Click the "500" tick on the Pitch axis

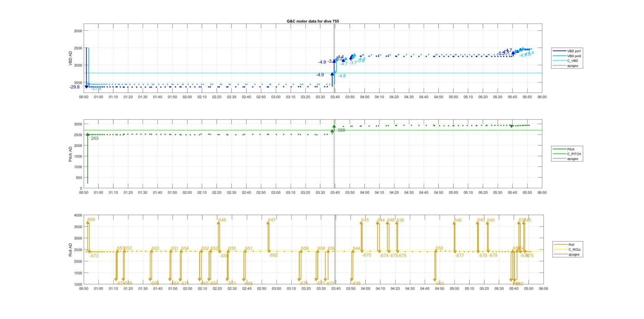tap(79, 178)
